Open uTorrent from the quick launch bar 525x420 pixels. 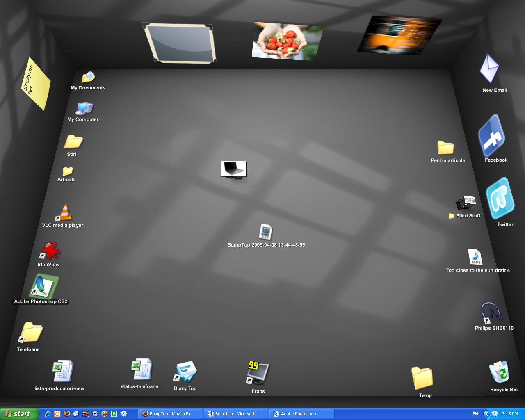tap(113, 414)
